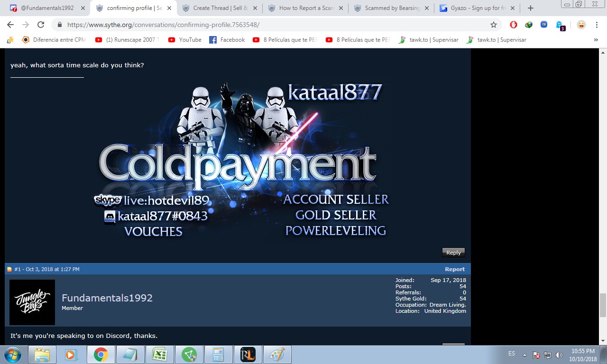Open the network tray icon

point(548,355)
